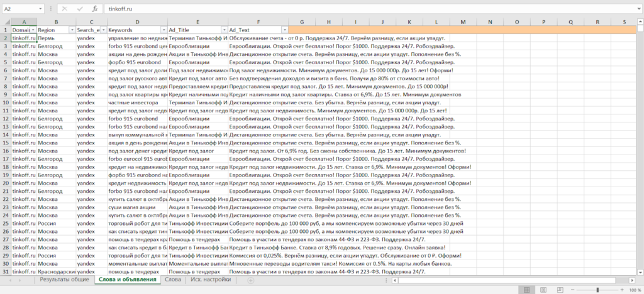This screenshot has height=294, width=644.
Task: Click zoom level 100 % button
Action: point(635,290)
